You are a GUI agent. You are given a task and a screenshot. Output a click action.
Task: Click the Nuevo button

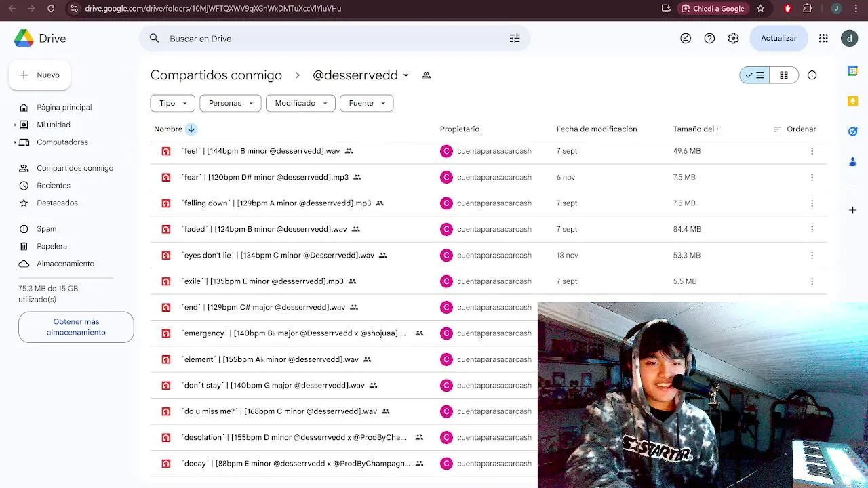[39, 75]
